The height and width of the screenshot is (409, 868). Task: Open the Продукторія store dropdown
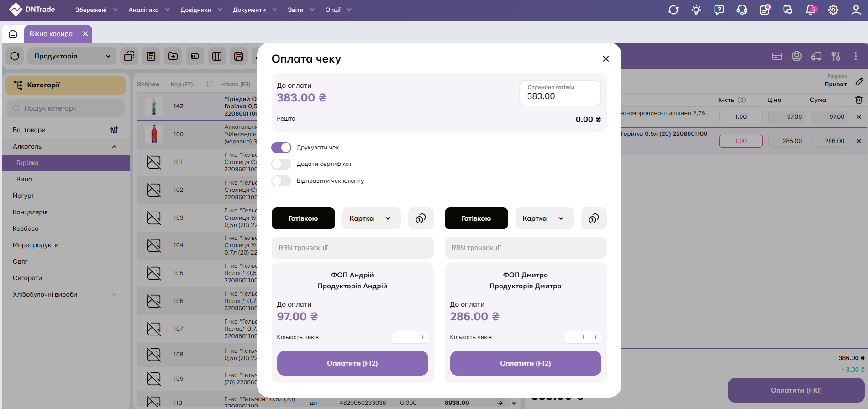pyautogui.click(x=72, y=56)
